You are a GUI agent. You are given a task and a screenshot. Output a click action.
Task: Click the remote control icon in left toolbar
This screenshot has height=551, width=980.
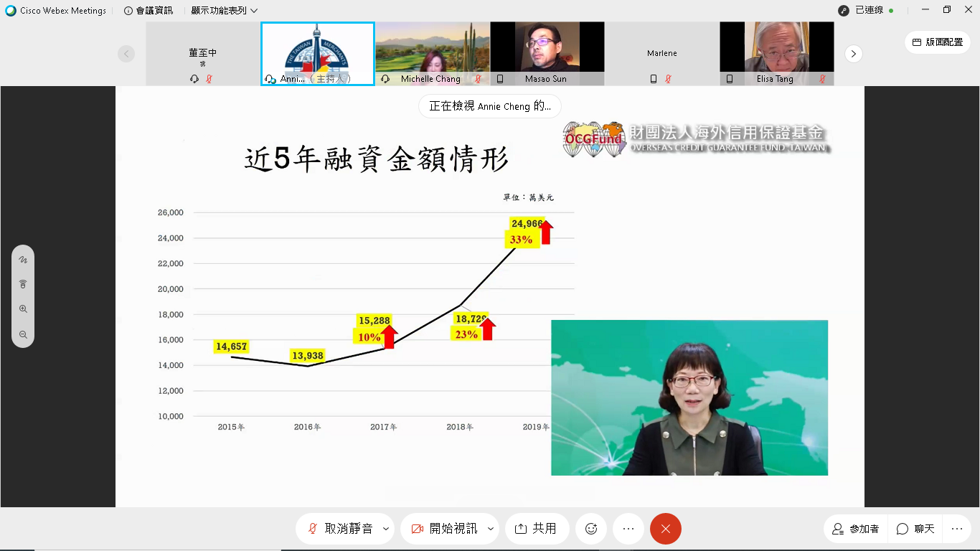(x=23, y=284)
